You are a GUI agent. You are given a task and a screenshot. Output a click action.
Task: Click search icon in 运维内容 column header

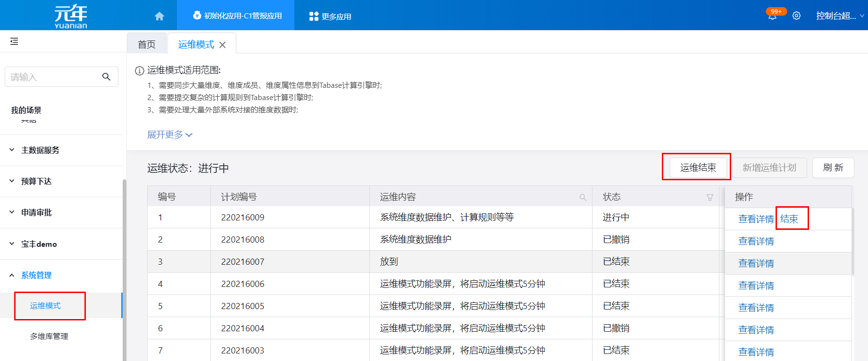coord(583,197)
